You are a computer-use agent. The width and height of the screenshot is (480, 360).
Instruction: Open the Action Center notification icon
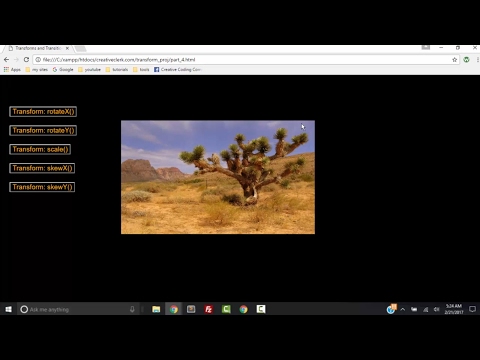[x=472, y=309]
